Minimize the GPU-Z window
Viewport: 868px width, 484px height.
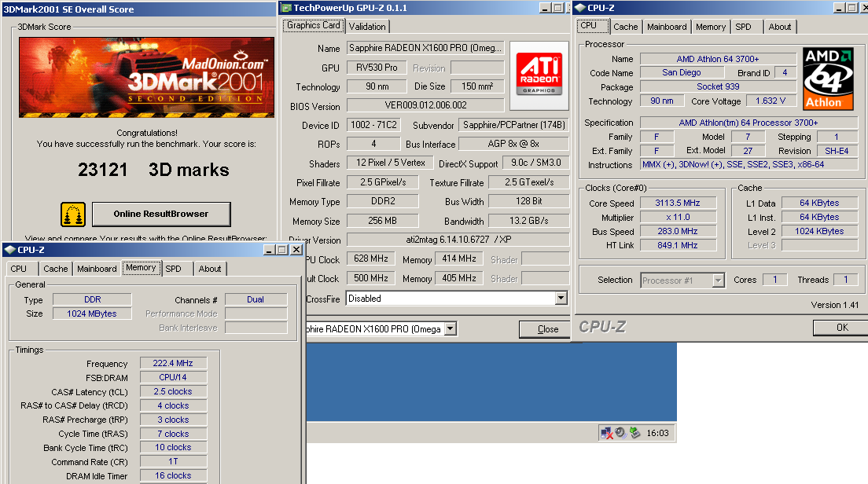pyautogui.click(x=545, y=8)
